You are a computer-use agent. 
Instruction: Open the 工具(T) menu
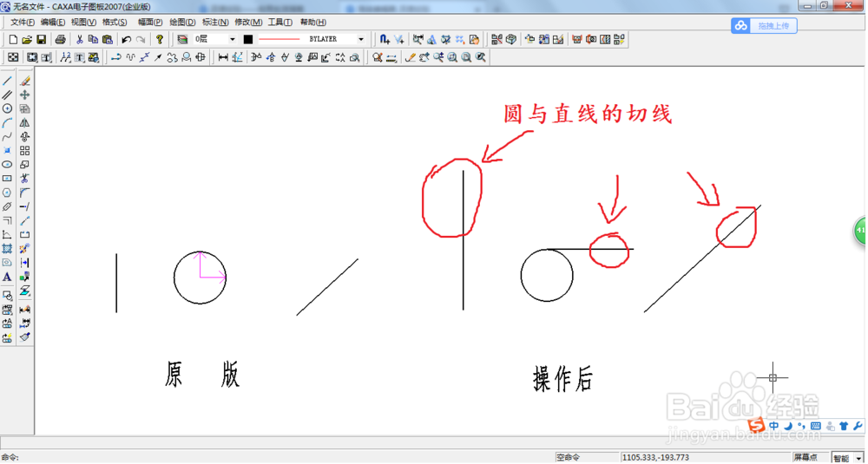(280, 23)
